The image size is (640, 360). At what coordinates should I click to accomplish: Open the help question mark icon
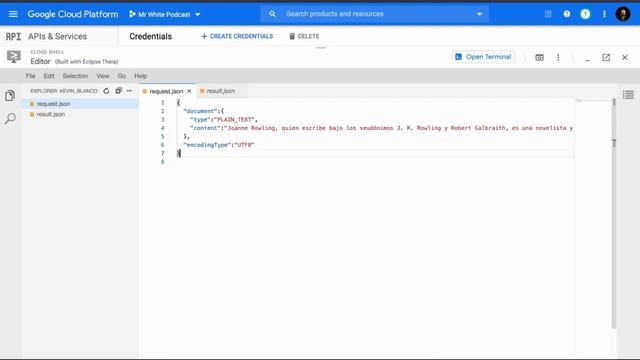[567, 14]
